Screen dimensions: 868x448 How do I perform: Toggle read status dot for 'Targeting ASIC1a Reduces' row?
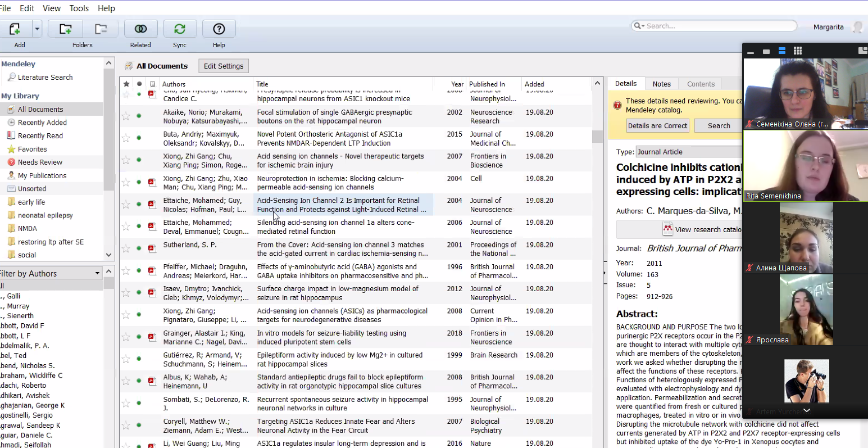[x=139, y=426]
